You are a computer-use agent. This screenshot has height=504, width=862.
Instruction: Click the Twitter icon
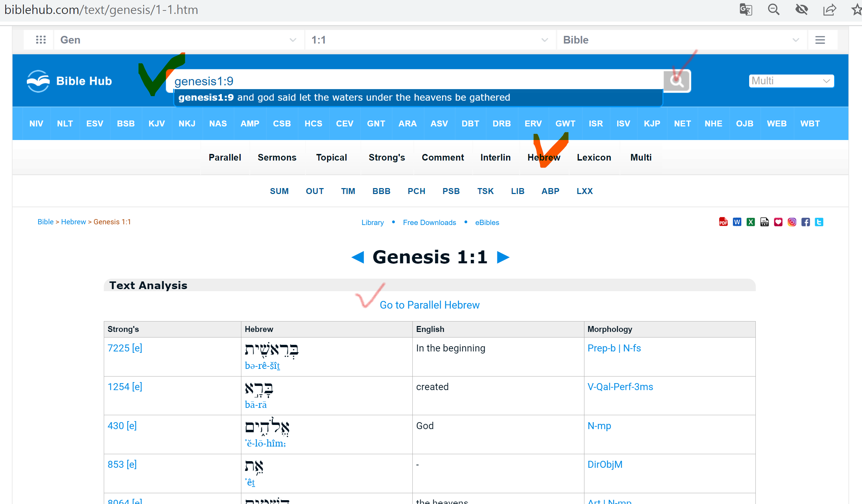[819, 222]
